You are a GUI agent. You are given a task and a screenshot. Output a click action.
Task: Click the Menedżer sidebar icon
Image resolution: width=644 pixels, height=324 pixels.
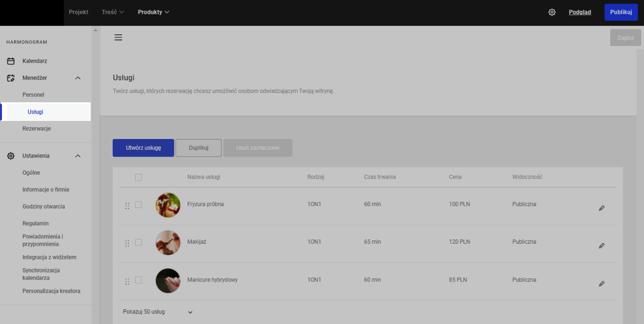coord(11,78)
